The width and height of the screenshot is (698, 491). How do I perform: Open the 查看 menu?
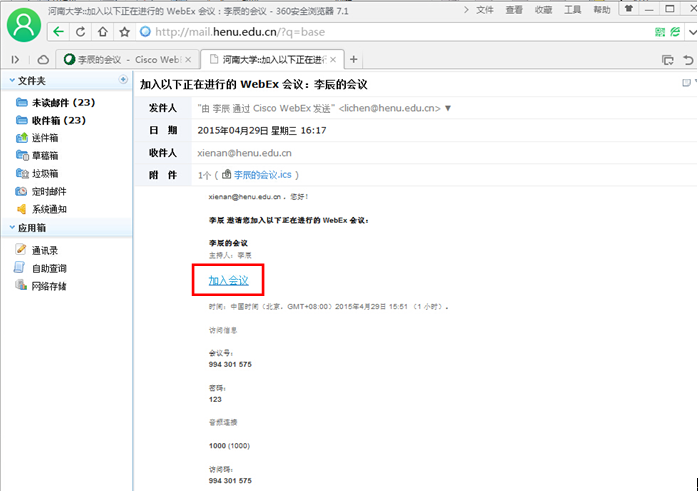514,10
